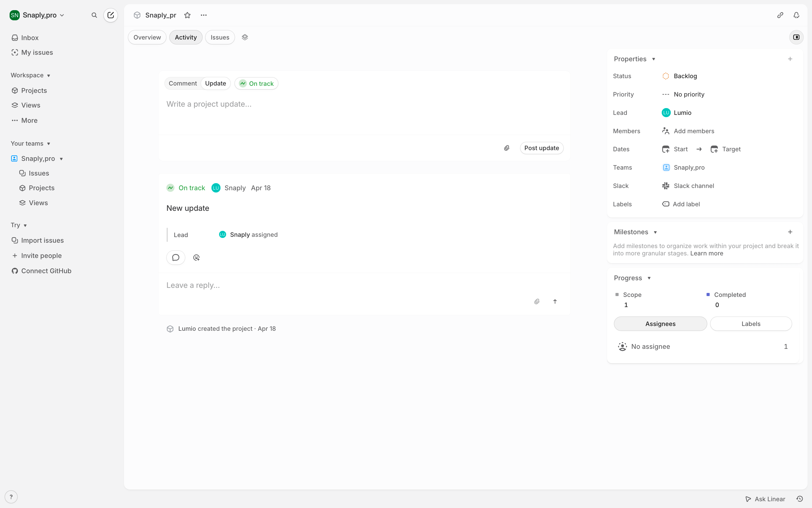Image resolution: width=812 pixels, height=508 pixels.
Task: Add a milestone with plus icon
Action: coord(790,232)
